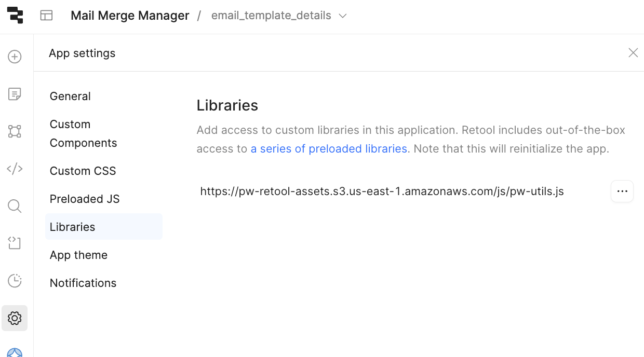Open the Pages note icon in sidebar
The height and width of the screenshot is (357, 644).
coord(15,94)
